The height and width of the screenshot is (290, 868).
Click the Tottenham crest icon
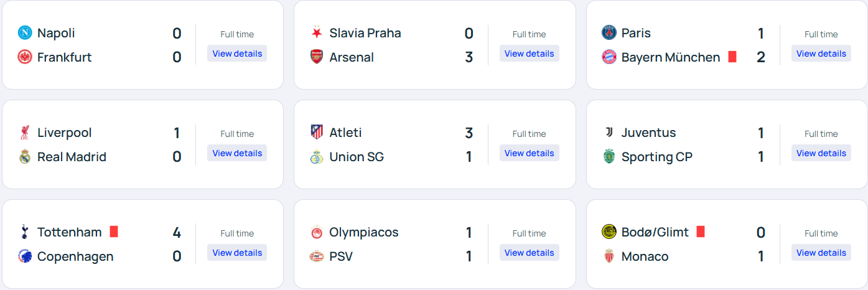25,232
